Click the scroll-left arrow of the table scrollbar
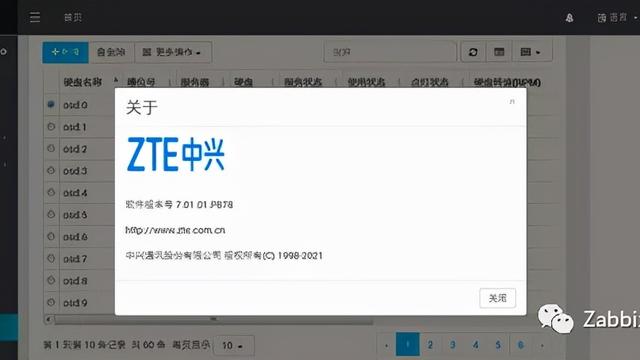Image resolution: width=640 pixels, height=360 pixels. tap(49, 319)
